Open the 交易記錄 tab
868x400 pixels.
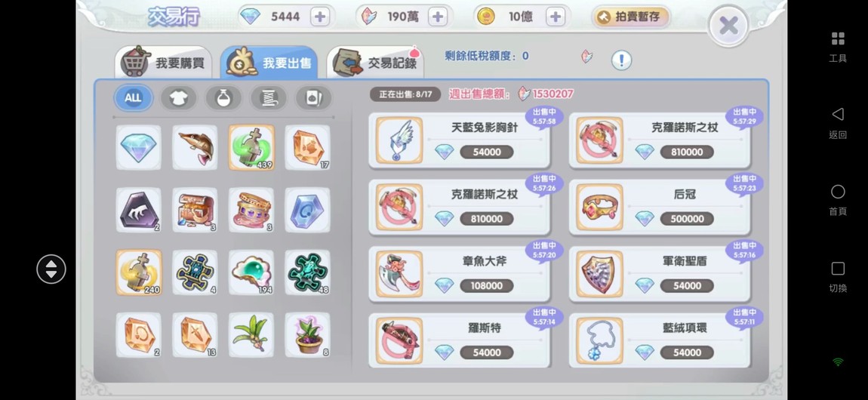tap(375, 63)
